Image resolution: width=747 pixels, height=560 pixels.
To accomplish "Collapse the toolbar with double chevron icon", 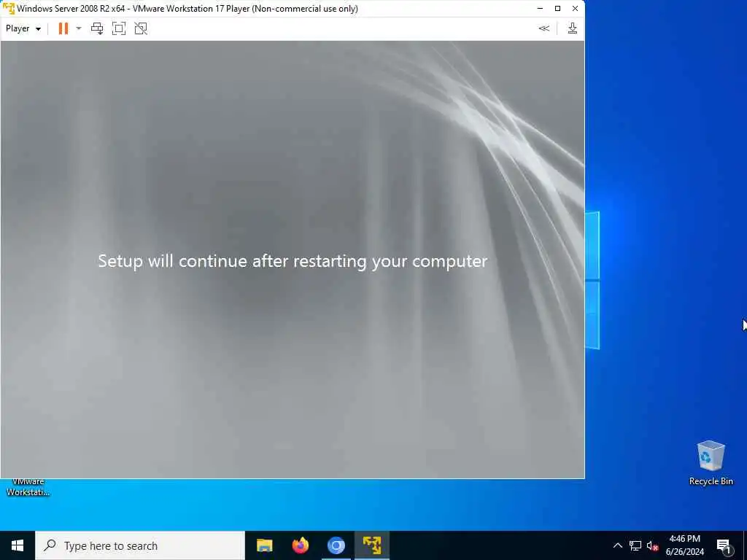I will pos(543,28).
